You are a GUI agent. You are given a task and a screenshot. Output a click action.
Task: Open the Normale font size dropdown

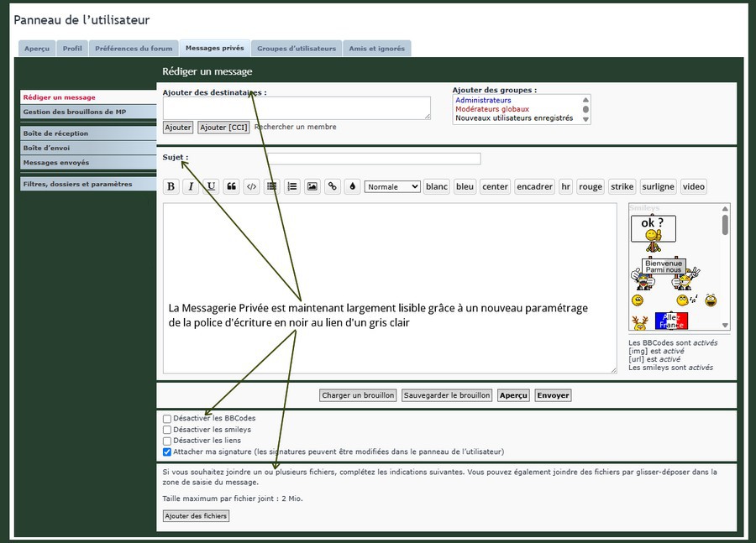click(x=392, y=187)
